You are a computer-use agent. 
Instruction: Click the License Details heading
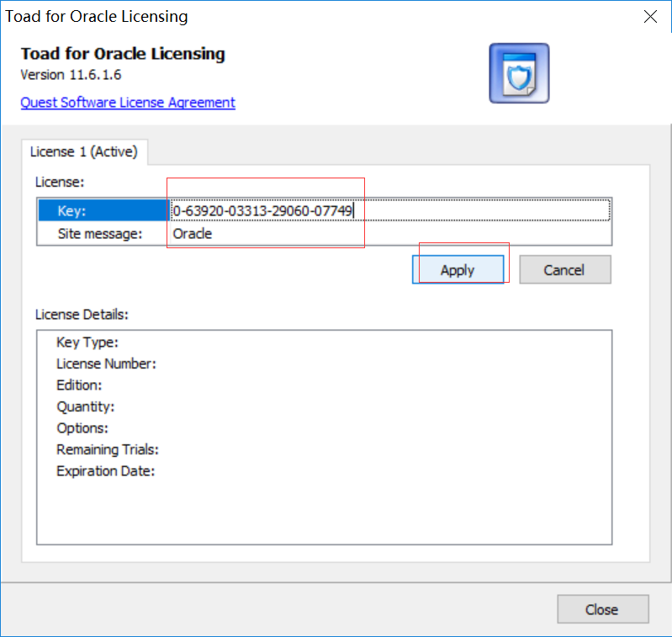pos(82,314)
